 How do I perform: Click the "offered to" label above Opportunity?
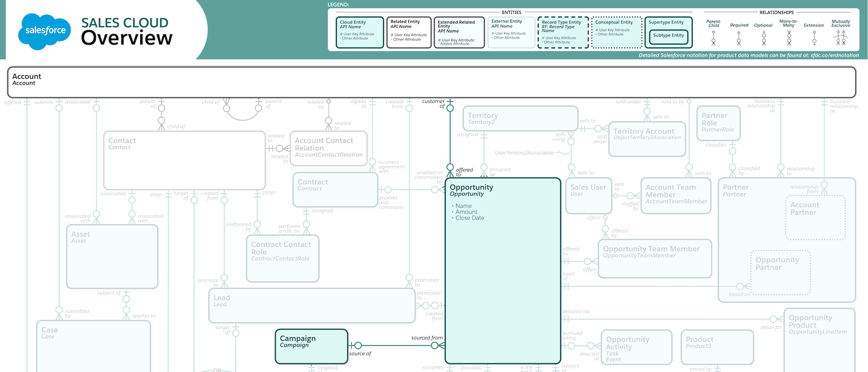pyautogui.click(x=464, y=172)
